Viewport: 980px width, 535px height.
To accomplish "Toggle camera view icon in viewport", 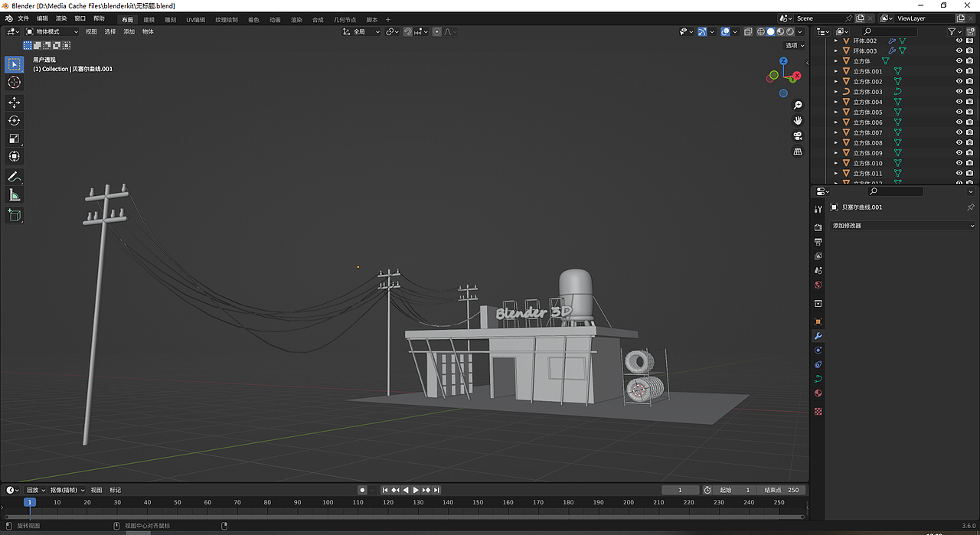I will pos(798,136).
